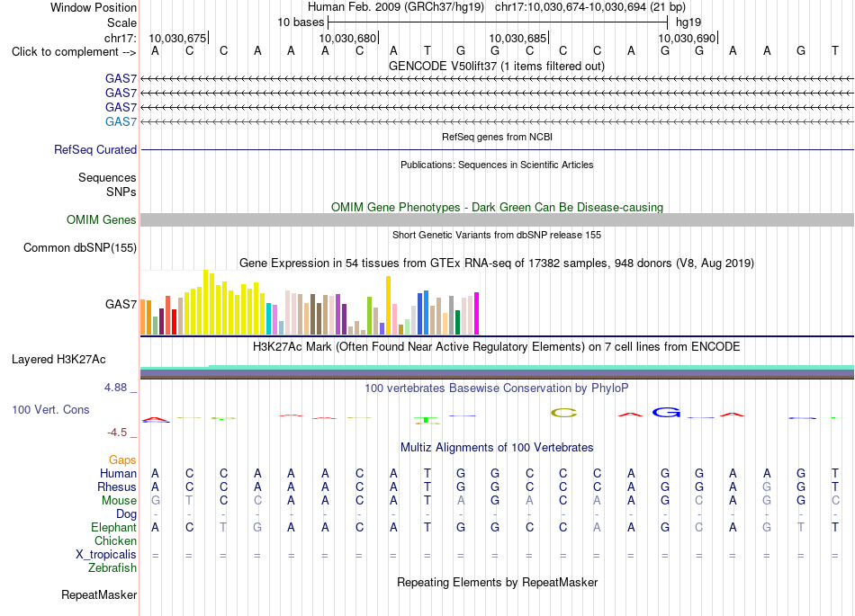Open the GTEx Gene Expression track title

tap(497, 263)
